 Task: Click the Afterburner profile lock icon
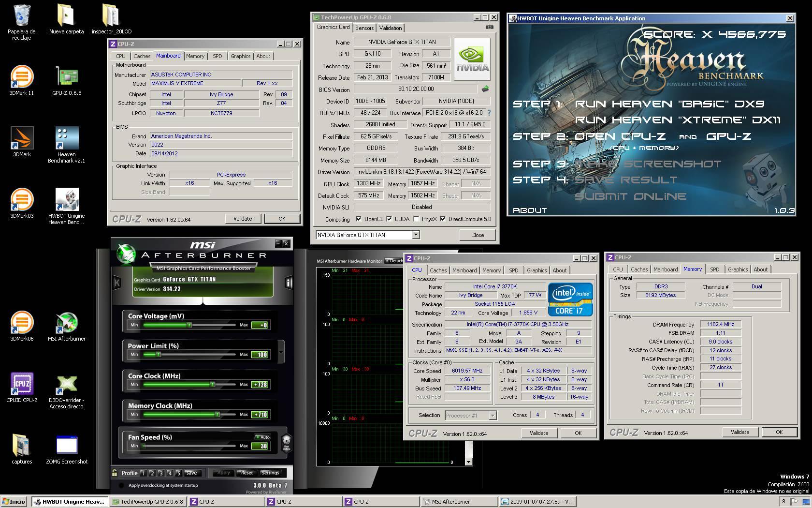coord(115,473)
